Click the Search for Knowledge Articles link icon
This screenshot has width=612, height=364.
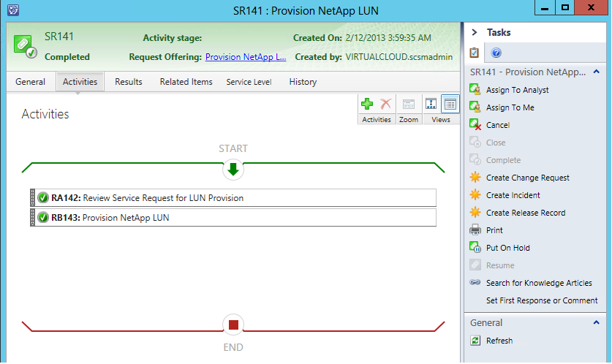tap(475, 282)
